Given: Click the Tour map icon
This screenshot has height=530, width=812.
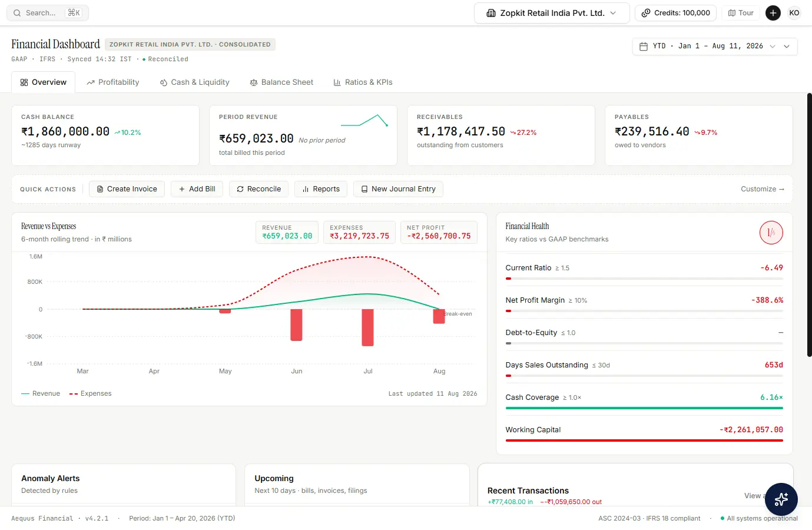Looking at the screenshot, I should pos(732,13).
